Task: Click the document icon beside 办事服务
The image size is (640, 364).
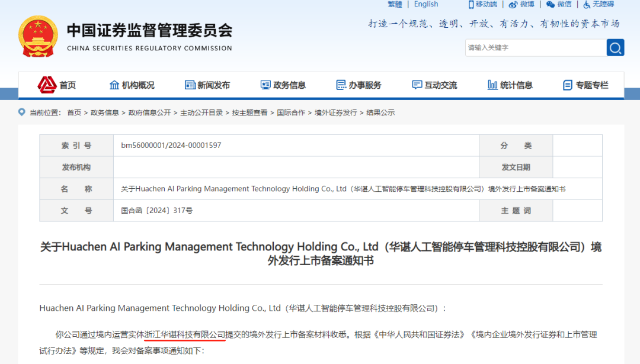Action: coord(341,85)
